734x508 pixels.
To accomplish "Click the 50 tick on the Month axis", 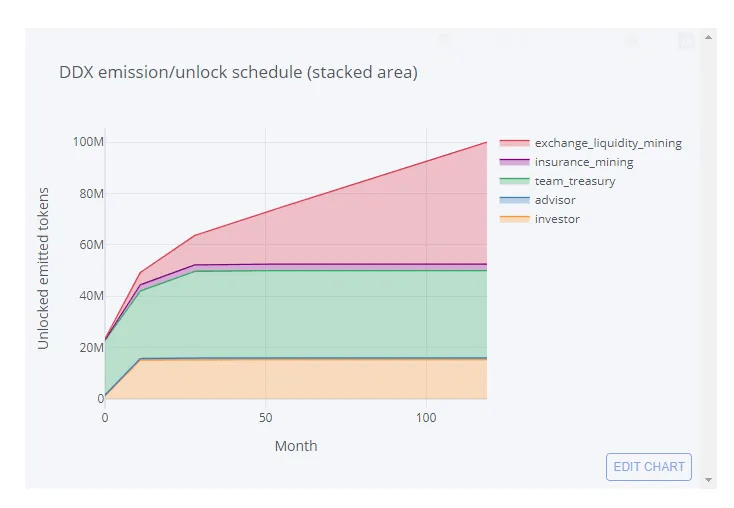I will 265,417.
